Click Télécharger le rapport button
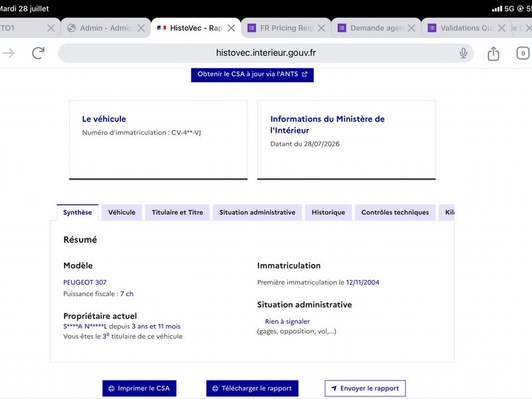The width and height of the screenshot is (532, 399). [252, 388]
